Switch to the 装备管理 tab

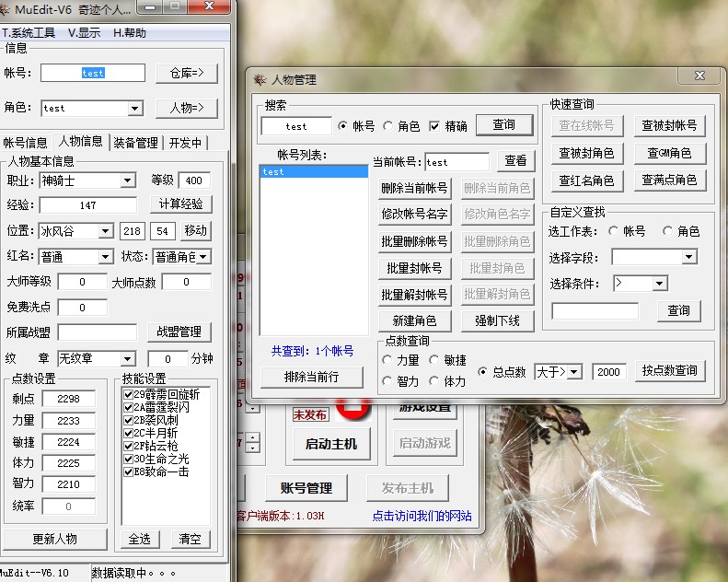135,143
